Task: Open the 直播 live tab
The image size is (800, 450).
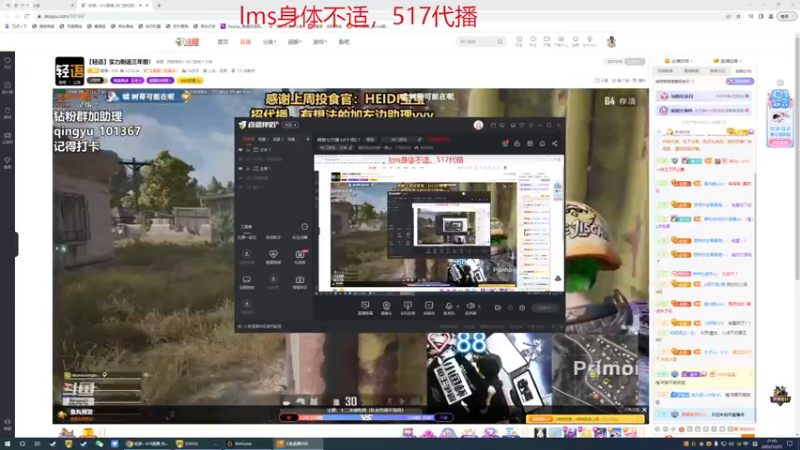Action: tap(245, 42)
